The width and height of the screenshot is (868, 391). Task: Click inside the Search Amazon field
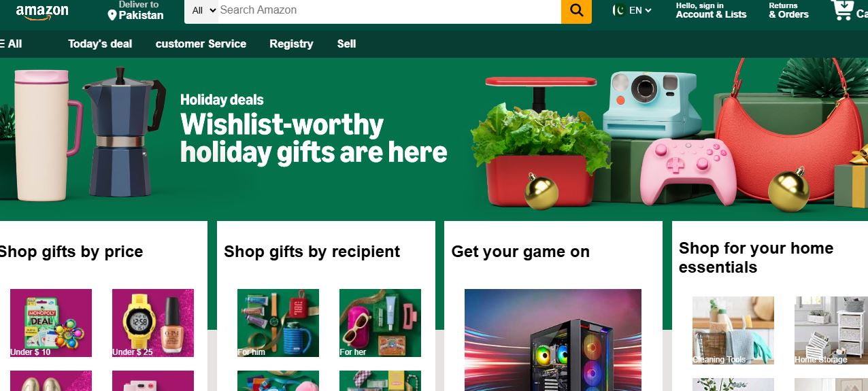pyautogui.click(x=389, y=10)
